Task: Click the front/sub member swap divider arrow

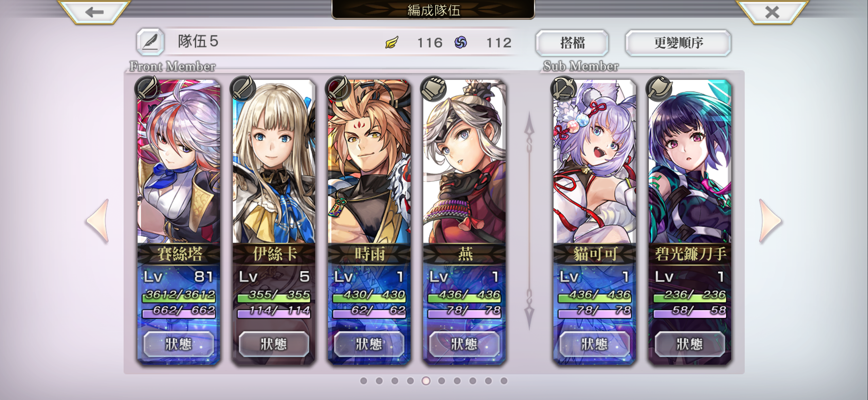Action: [529, 221]
